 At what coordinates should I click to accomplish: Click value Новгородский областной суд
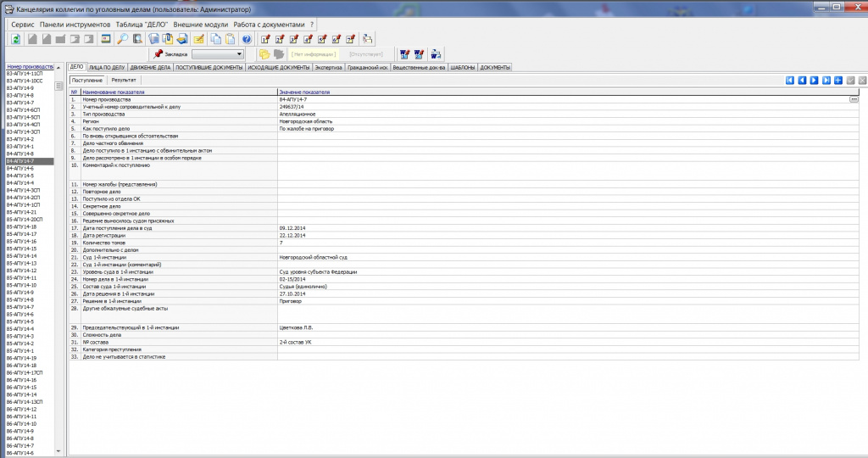click(313, 258)
